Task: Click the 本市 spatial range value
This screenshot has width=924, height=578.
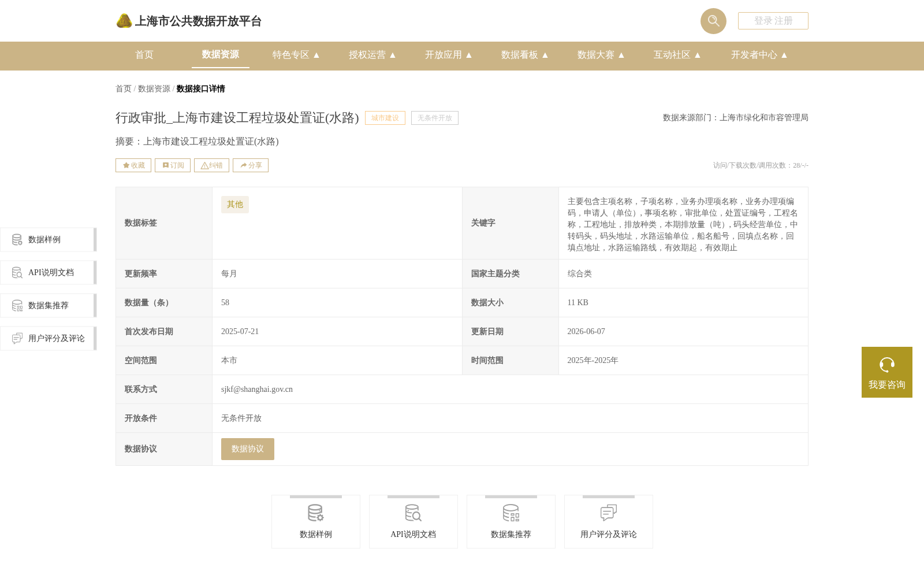Action: 229,361
